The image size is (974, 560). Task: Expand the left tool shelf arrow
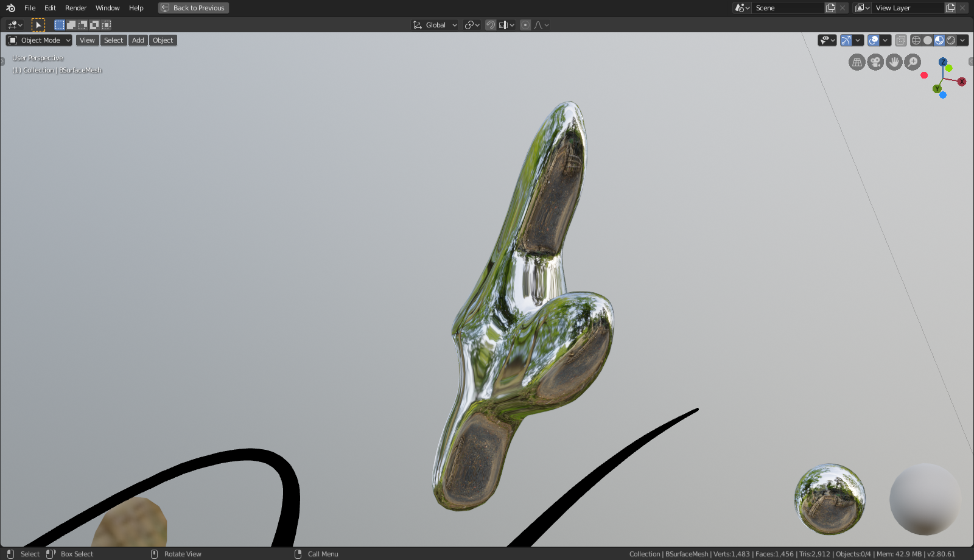(2, 61)
